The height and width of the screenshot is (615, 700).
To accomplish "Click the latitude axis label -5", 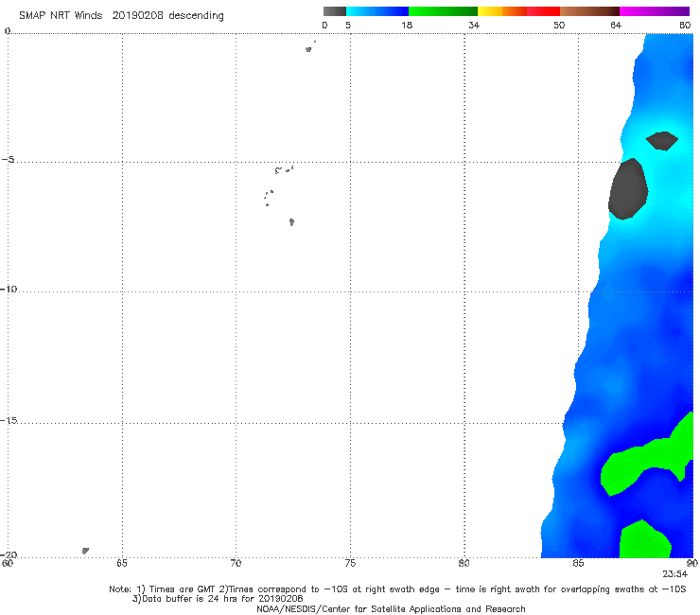I will [x=8, y=160].
